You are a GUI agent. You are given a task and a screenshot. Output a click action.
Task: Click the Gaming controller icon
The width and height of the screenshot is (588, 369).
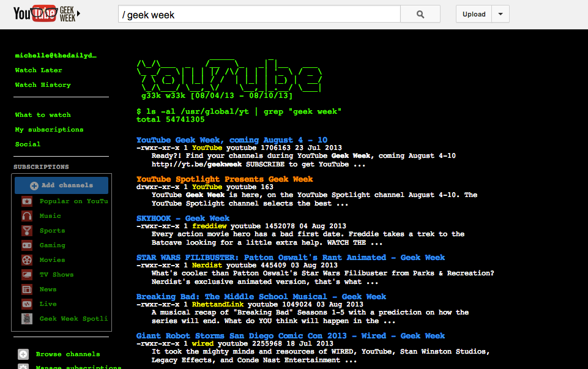[27, 245]
